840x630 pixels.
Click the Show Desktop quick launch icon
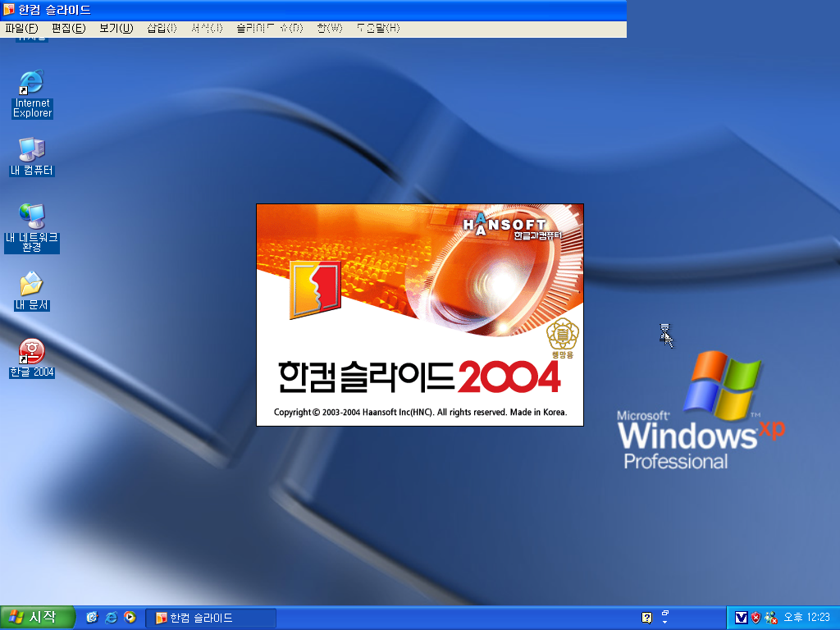[92, 617]
